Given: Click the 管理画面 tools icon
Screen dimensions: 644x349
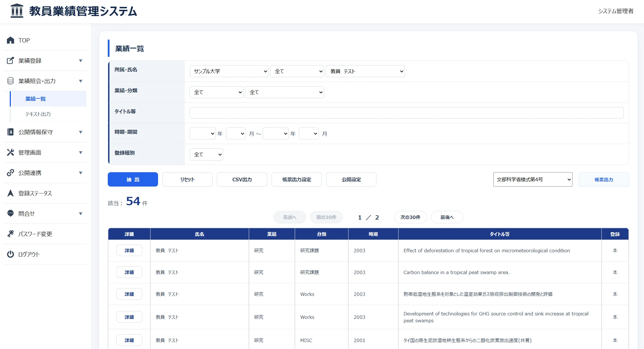Looking at the screenshot, I should (x=10, y=152).
